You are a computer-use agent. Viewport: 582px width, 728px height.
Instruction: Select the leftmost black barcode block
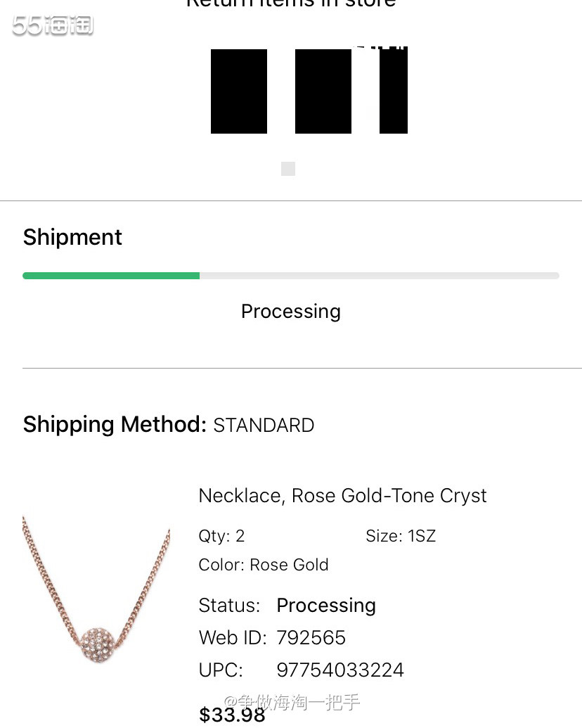(x=239, y=91)
